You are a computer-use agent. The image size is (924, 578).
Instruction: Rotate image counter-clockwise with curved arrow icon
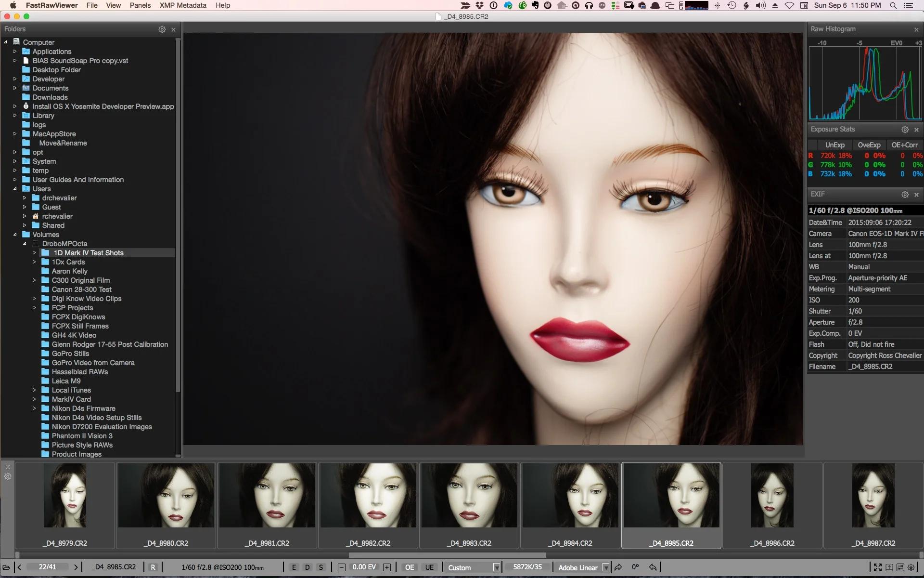tap(653, 567)
